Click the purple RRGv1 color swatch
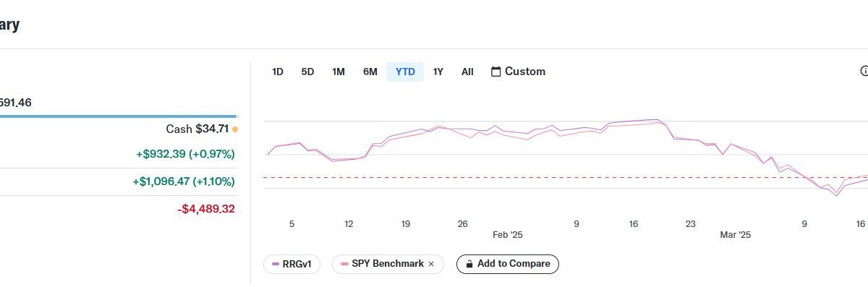 [276, 264]
